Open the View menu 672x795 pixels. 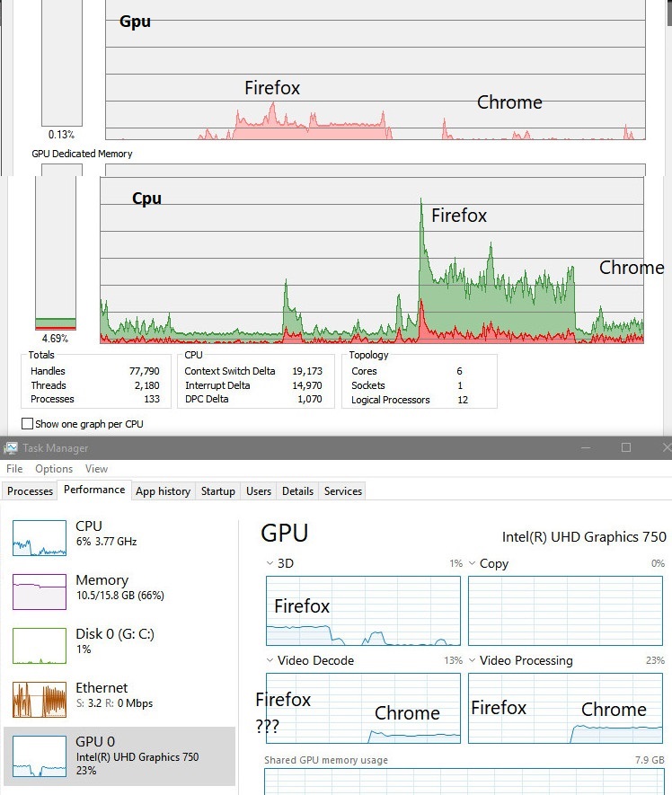(x=96, y=469)
